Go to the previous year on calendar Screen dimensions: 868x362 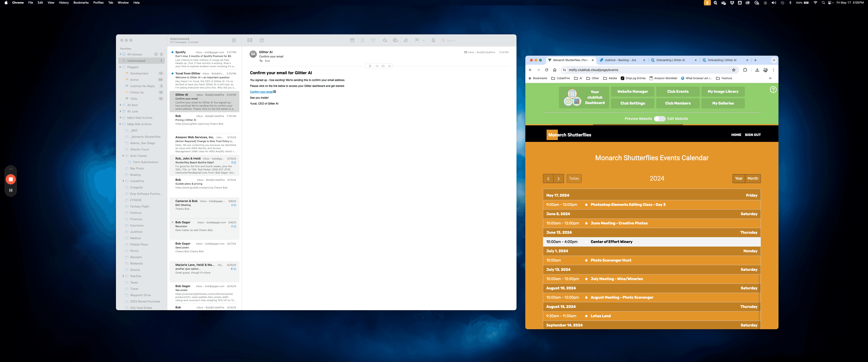coord(548,179)
